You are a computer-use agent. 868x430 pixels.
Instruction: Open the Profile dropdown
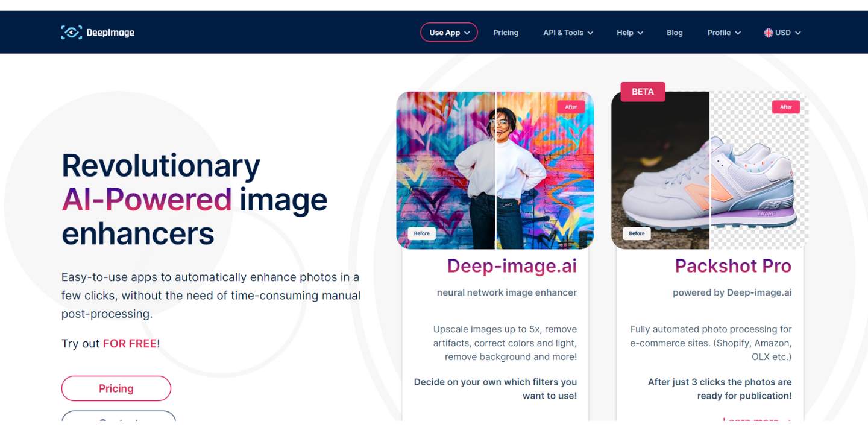[x=724, y=33]
